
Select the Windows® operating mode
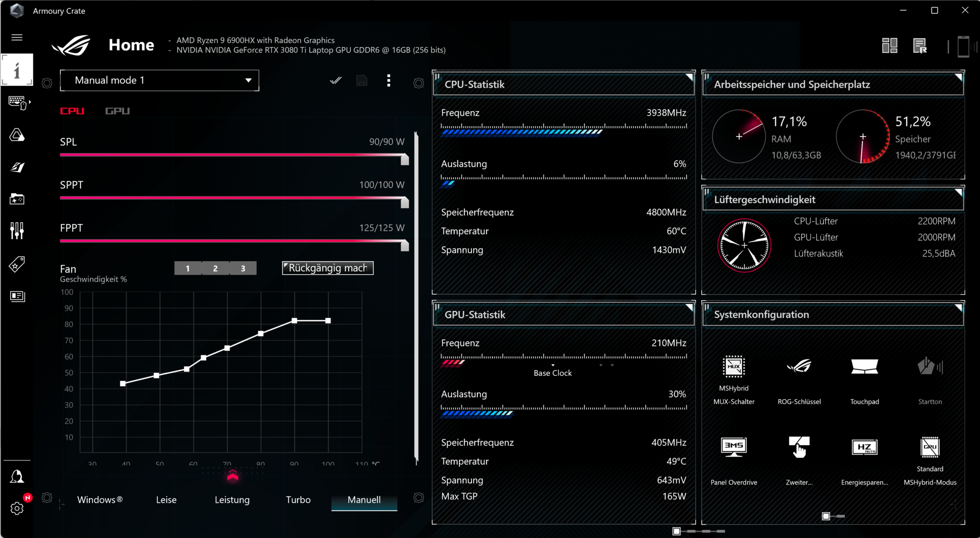pos(100,500)
